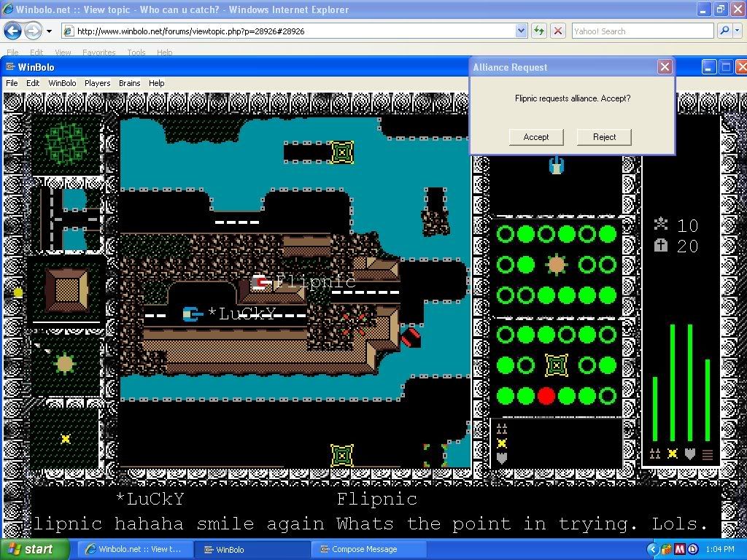Viewport: 747px width, 560px height.
Task: Open the recent pages dropdown next to Forward
Action: tap(50, 31)
